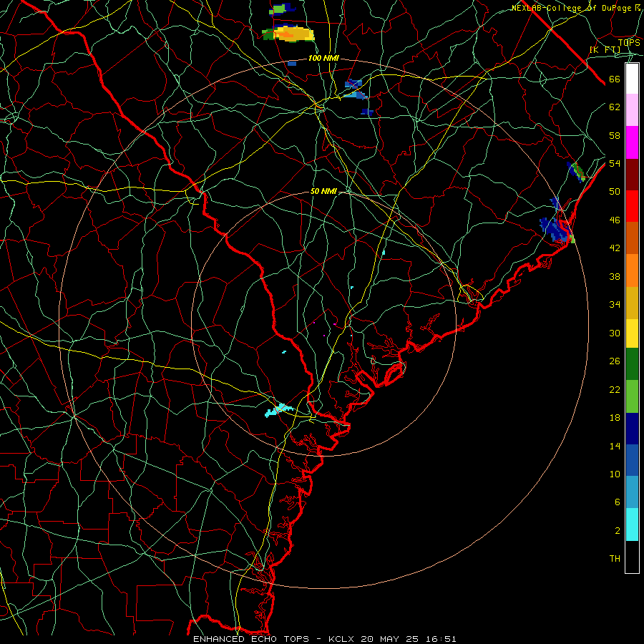Screen dimensions: 644x644
Task: Click the magenta 58 kft legend swatch
Action: (x=632, y=142)
